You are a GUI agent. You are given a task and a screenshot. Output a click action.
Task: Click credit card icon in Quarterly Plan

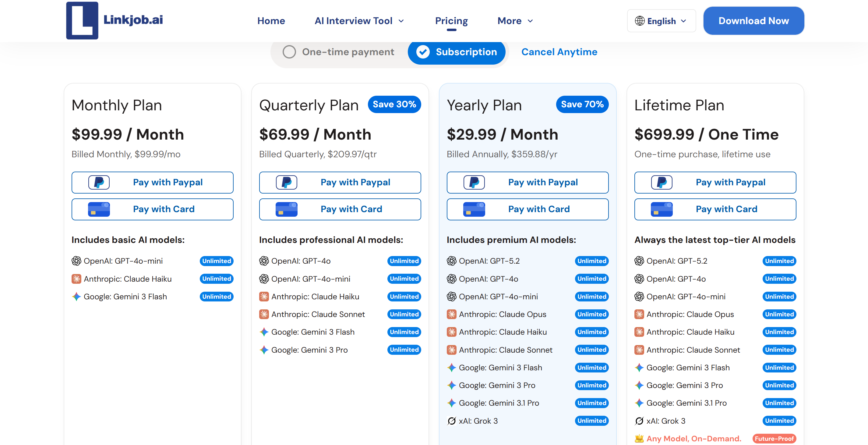(x=286, y=209)
